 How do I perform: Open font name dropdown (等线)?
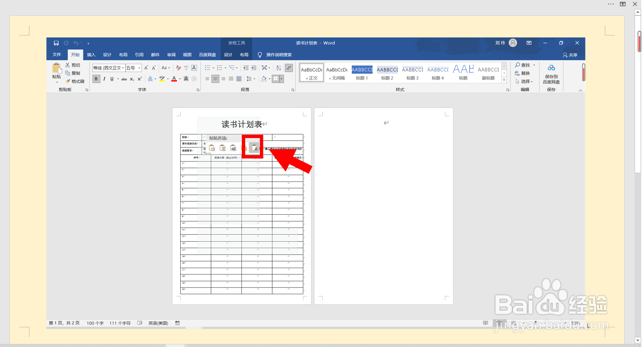(x=123, y=68)
